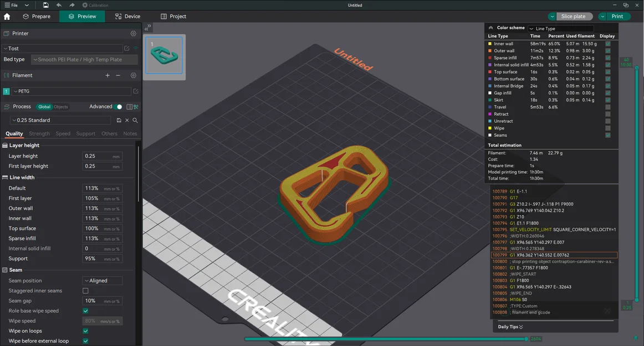Expand the Daily Tips section

pyautogui.click(x=510, y=327)
